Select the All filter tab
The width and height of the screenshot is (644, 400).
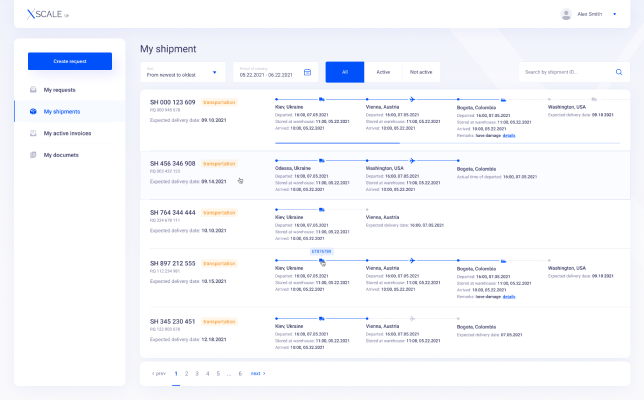click(345, 72)
